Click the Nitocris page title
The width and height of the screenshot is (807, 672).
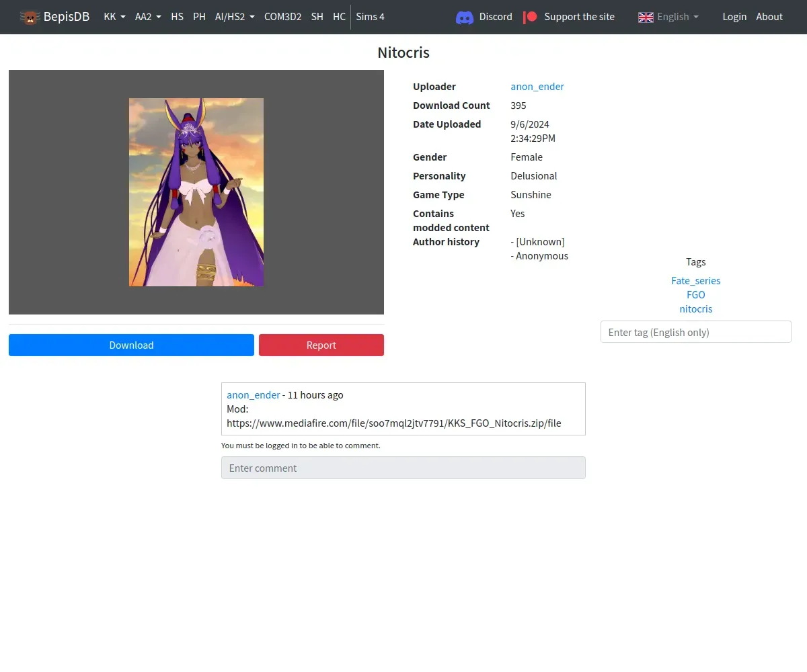403,52
